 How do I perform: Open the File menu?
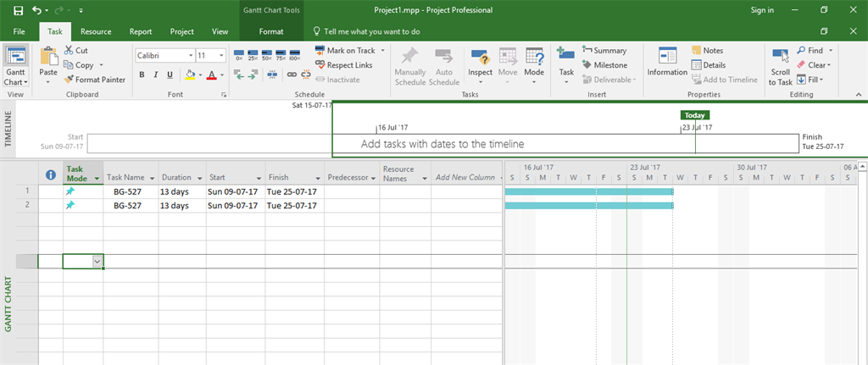coord(19,31)
